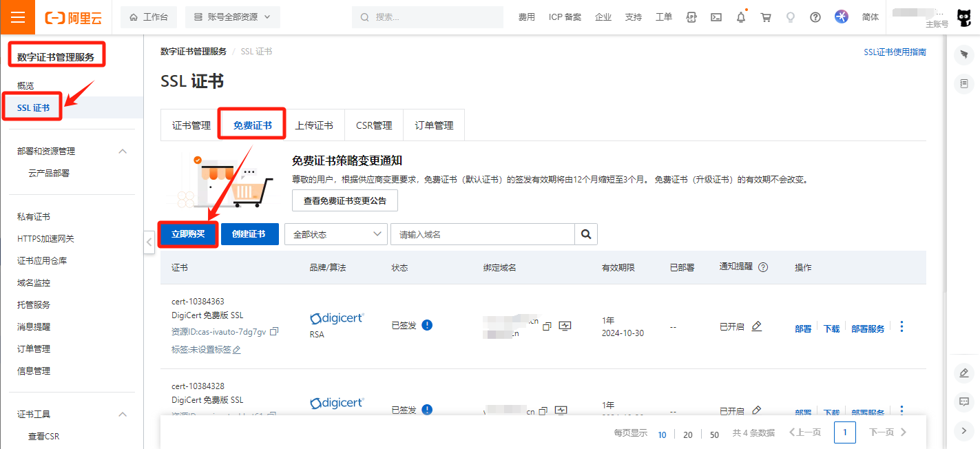Switch to the CSR管理 tab
The image size is (980, 449).
374,125
